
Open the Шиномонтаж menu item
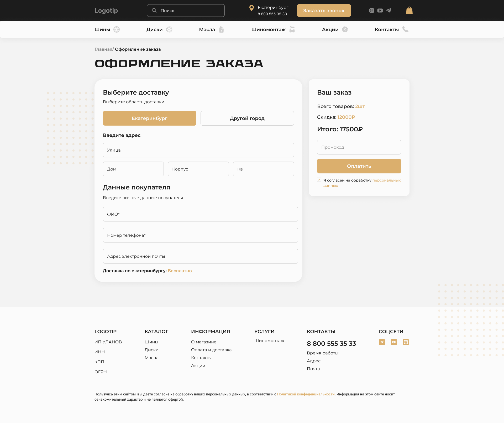(x=269, y=29)
